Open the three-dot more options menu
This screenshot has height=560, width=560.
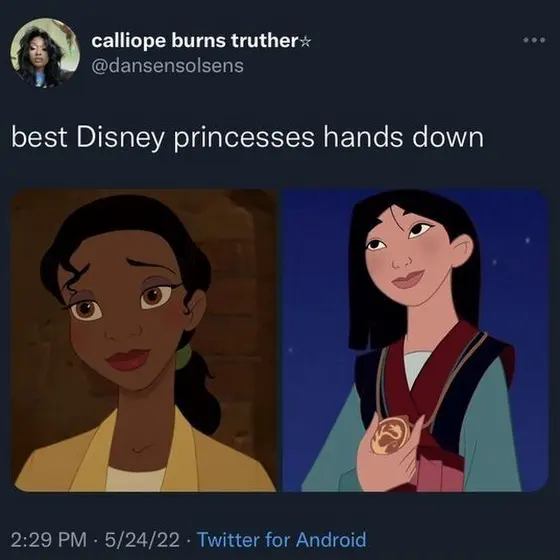534,40
